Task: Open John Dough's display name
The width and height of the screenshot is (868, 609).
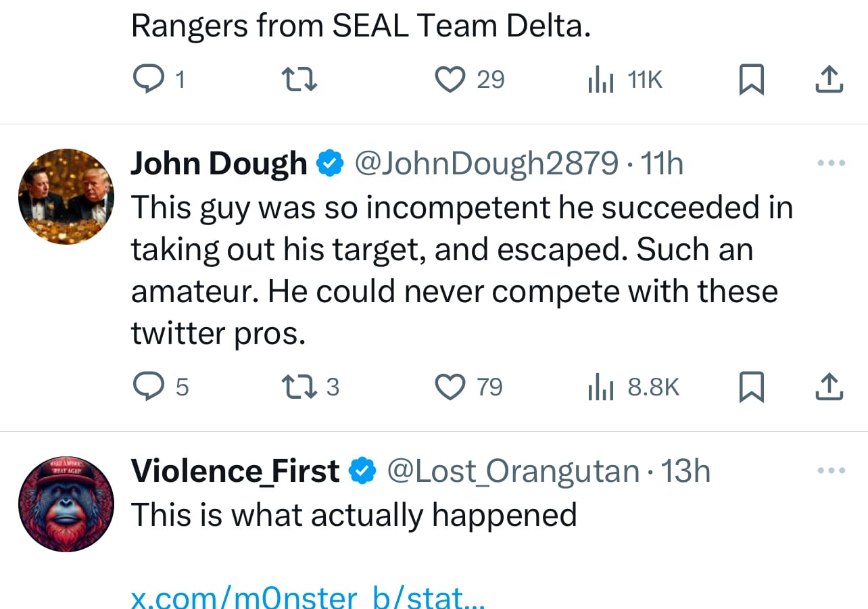Action: pyautogui.click(x=218, y=164)
